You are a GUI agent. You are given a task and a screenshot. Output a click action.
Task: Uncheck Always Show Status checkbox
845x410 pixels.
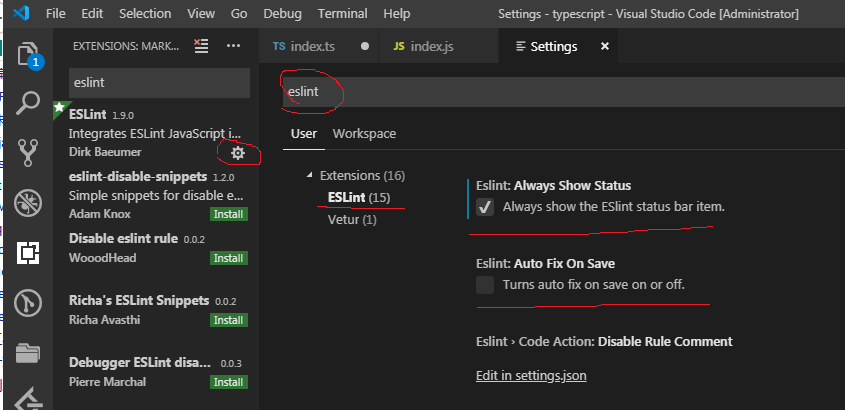(485, 207)
